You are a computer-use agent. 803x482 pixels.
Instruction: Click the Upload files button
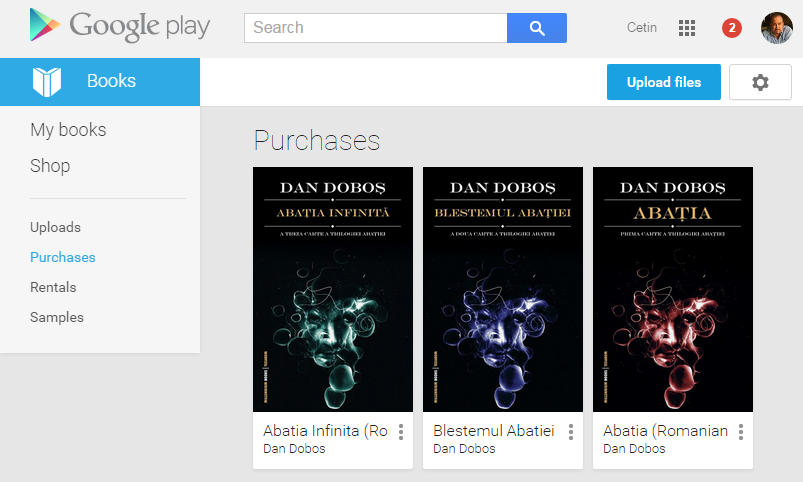tap(664, 82)
